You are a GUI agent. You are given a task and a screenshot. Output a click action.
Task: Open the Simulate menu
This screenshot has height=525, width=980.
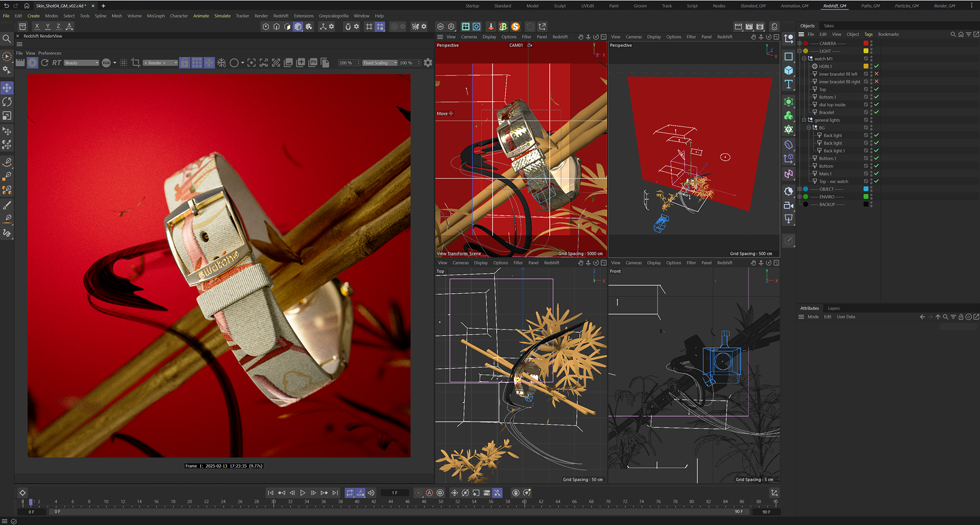click(222, 16)
